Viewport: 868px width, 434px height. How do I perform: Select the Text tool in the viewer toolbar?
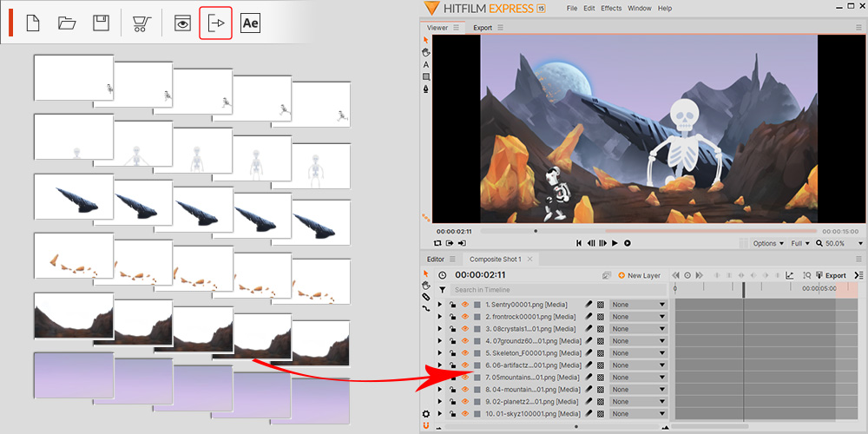426,65
